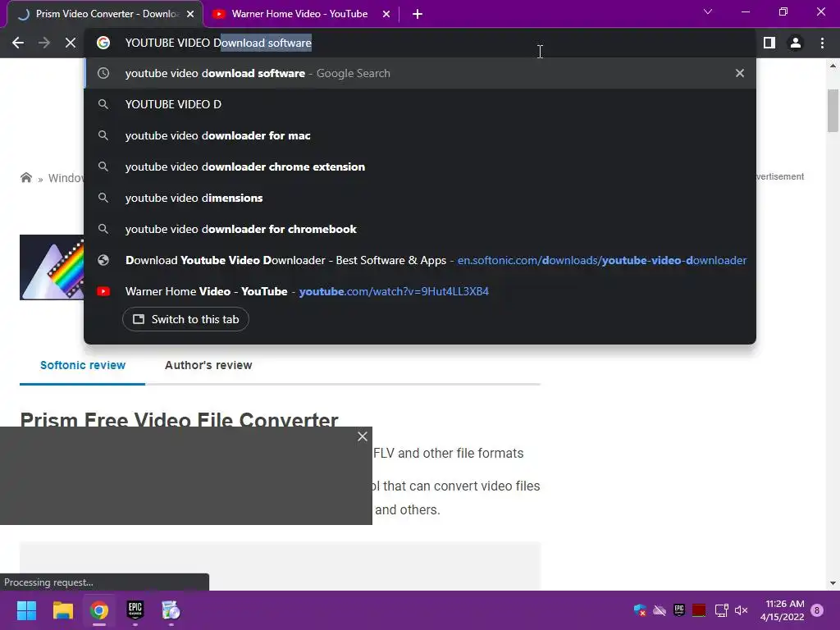Open the notification count badge
The height and width of the screenshot is (630, 840).
pyautogui.click(x=817, y=610)
